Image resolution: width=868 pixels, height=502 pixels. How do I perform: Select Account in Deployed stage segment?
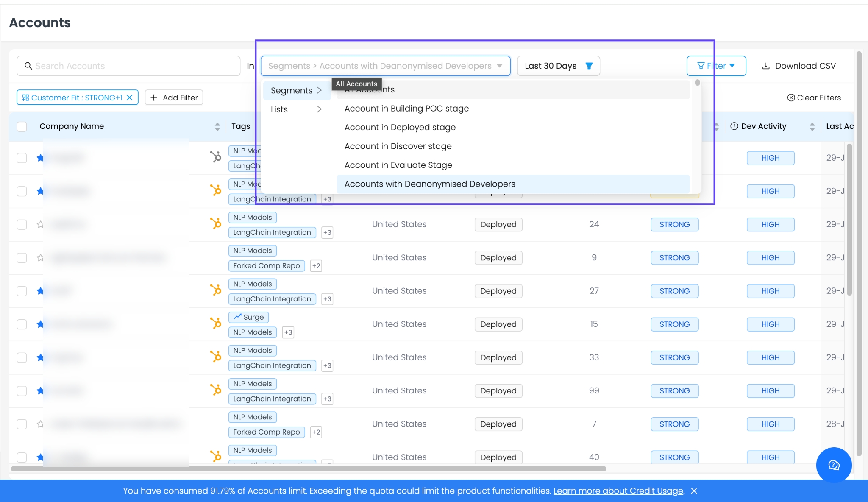coord(400,127)
